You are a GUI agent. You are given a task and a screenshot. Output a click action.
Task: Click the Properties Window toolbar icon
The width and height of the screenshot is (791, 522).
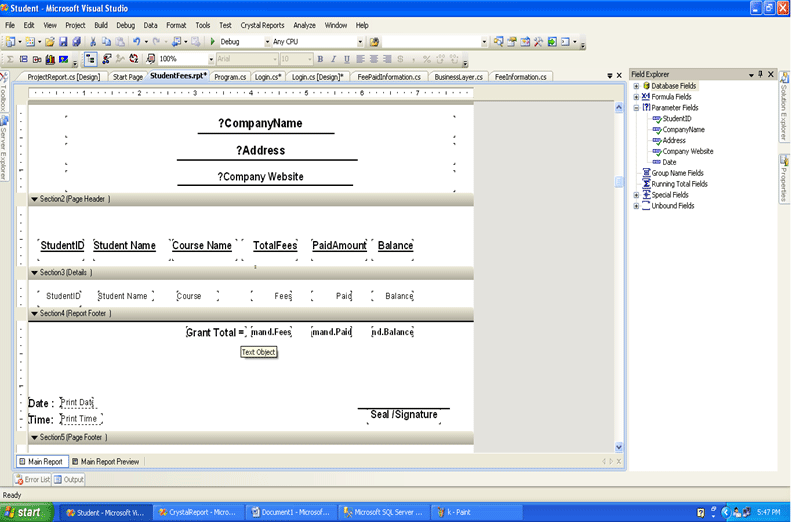512,42
